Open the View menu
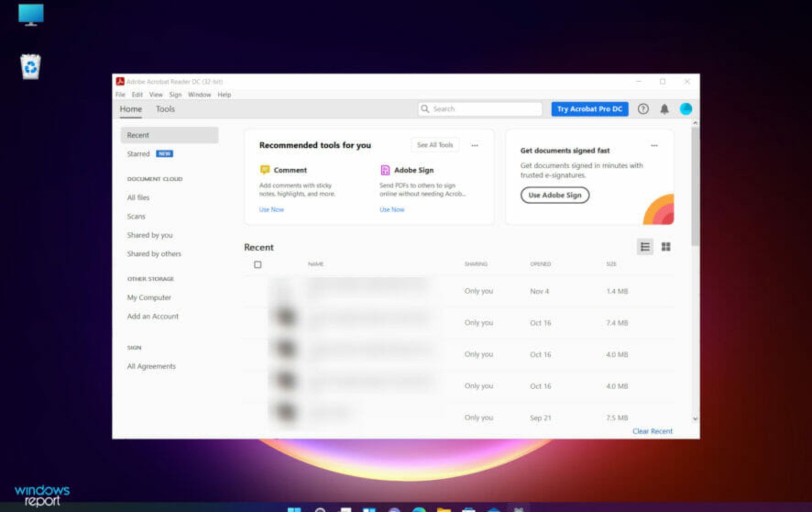The image size is (812, 512). click(x=156, y=95)
